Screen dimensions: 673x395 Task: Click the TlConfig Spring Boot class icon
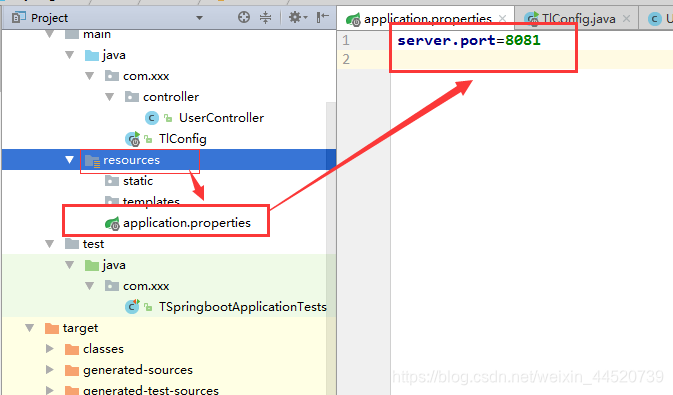tap(133, 139)
